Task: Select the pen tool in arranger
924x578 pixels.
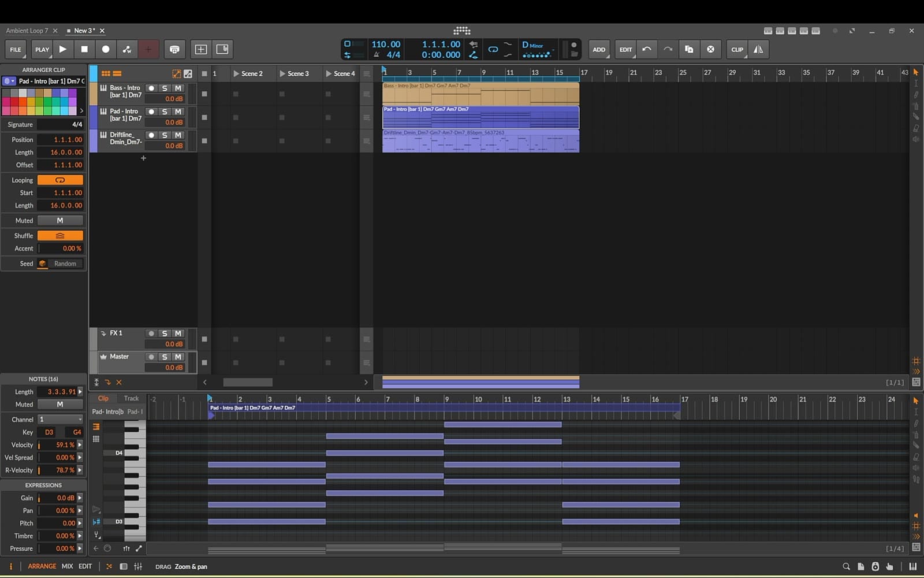Action: (x=916, y=95)
